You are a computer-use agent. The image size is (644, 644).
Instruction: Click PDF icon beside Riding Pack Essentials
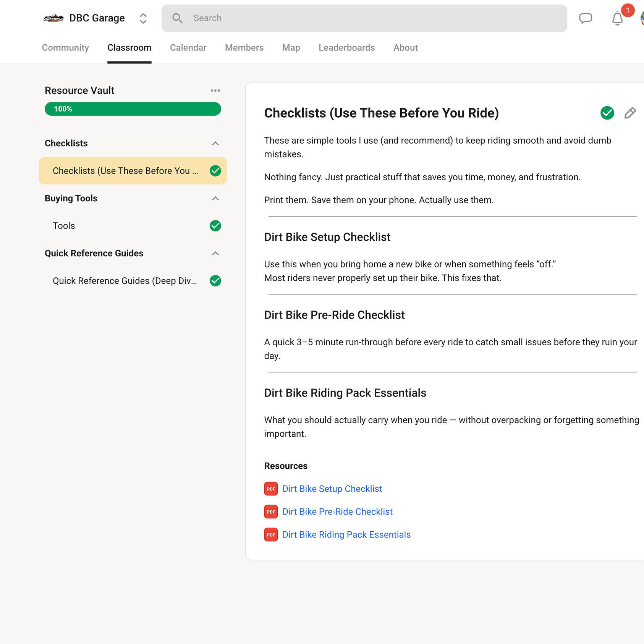click(271, 535)
